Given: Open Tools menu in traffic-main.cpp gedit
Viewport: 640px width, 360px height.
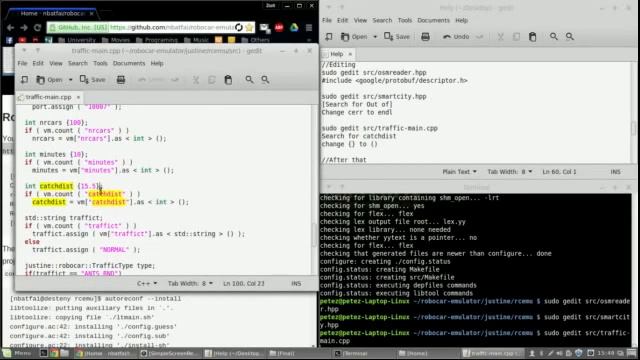Looking at the screenshot, I should 100,63.
